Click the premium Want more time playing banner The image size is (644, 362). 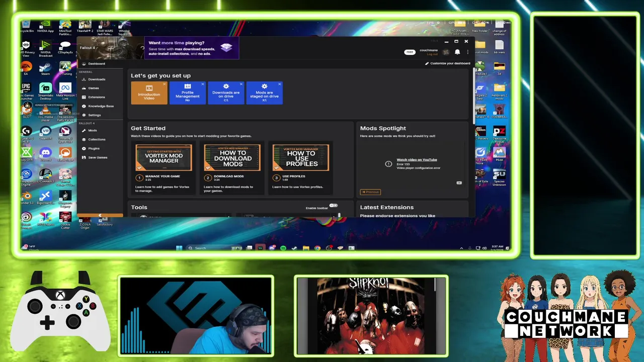tap(192, 49)
